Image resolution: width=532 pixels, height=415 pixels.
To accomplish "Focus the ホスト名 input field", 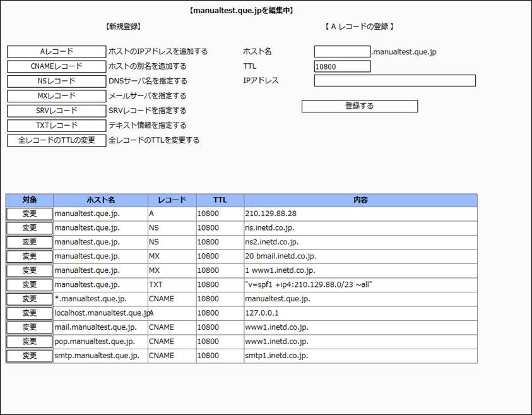I will coord(342,52).
